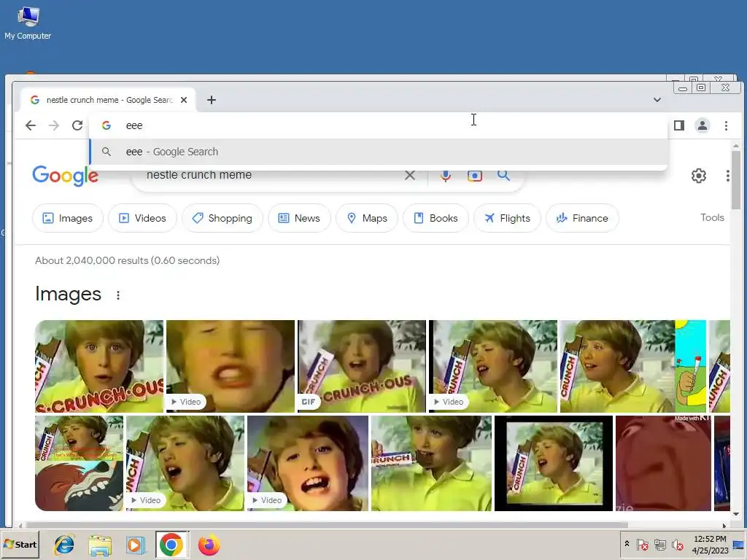Launch Firefox from taskbar

209,545
